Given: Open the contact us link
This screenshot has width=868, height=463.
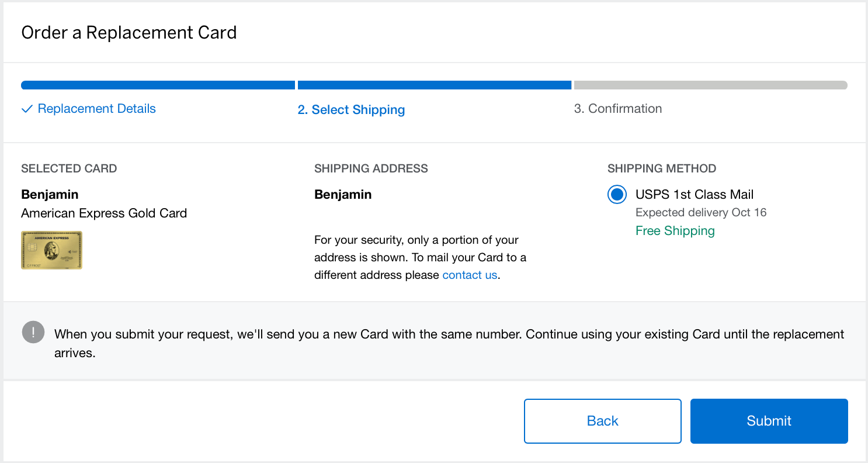Looking at the screenshot, I should [470, 275].
